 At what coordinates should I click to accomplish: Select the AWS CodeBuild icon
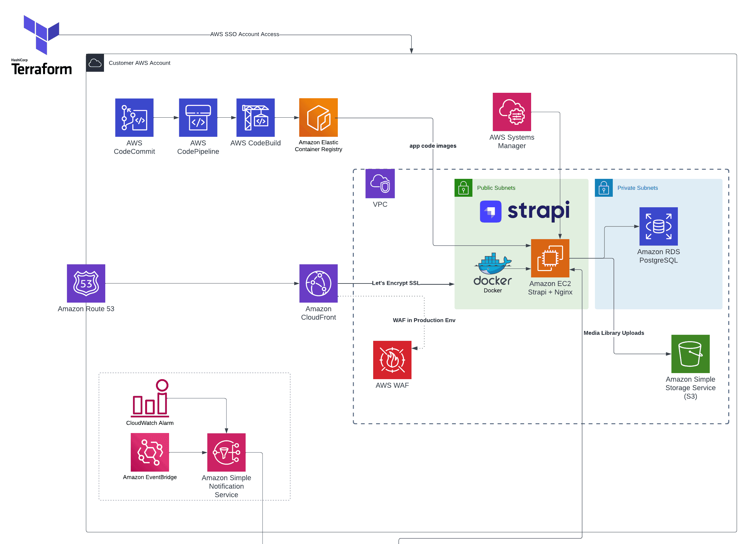pyautogui.click(x=255, y=117)
